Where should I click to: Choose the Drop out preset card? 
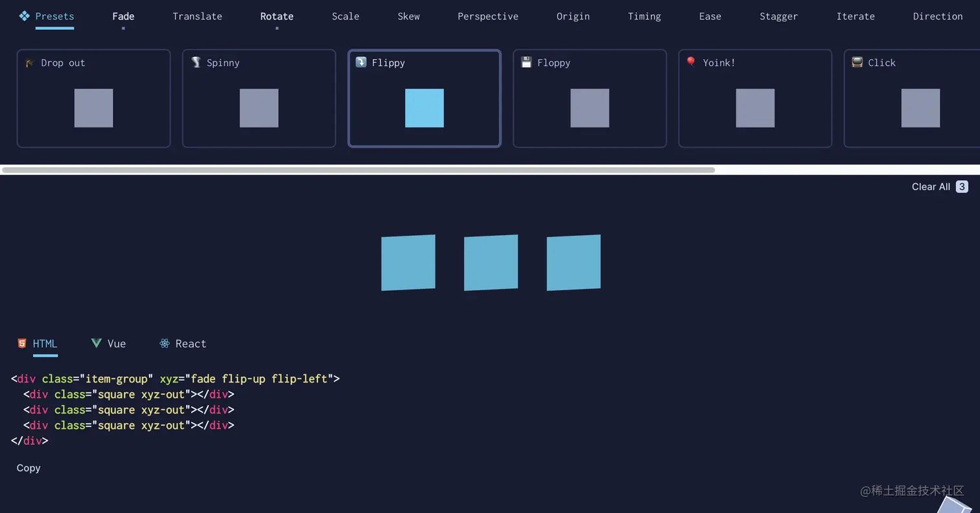(x=93, y=98)
